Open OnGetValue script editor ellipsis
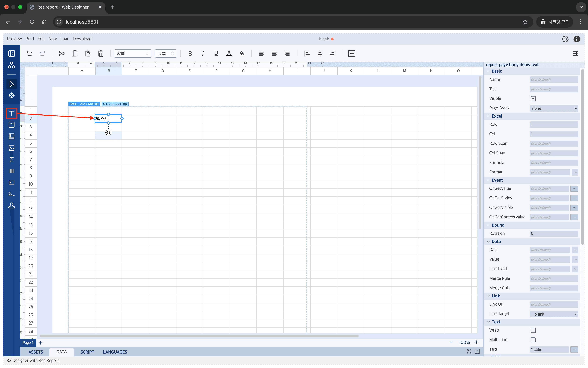The image size is (588, 368). [x=574, y=188]
